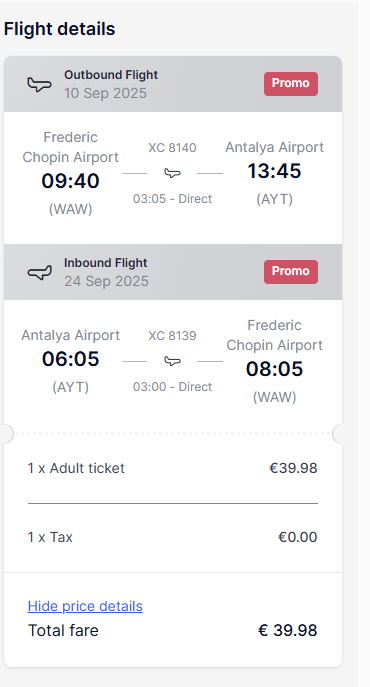370x687 pixels.
Task: Select the Outbound Flight header label
Action: pos(111,75)
